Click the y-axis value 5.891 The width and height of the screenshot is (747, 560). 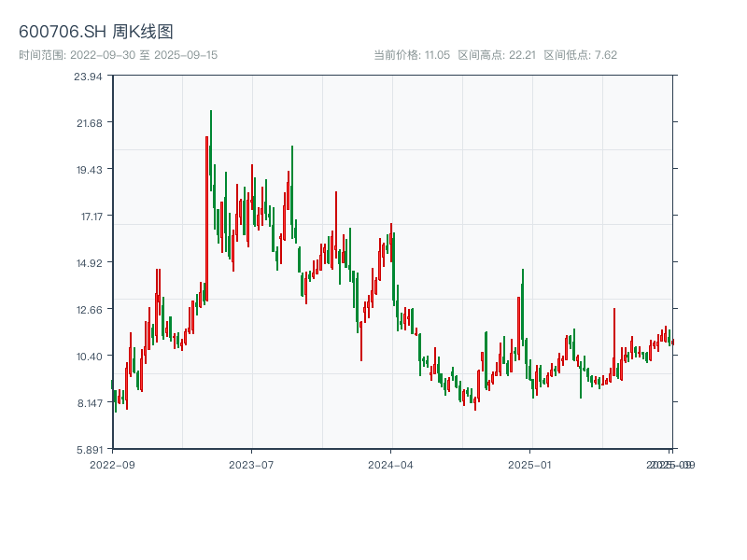(x=90, y=450)
